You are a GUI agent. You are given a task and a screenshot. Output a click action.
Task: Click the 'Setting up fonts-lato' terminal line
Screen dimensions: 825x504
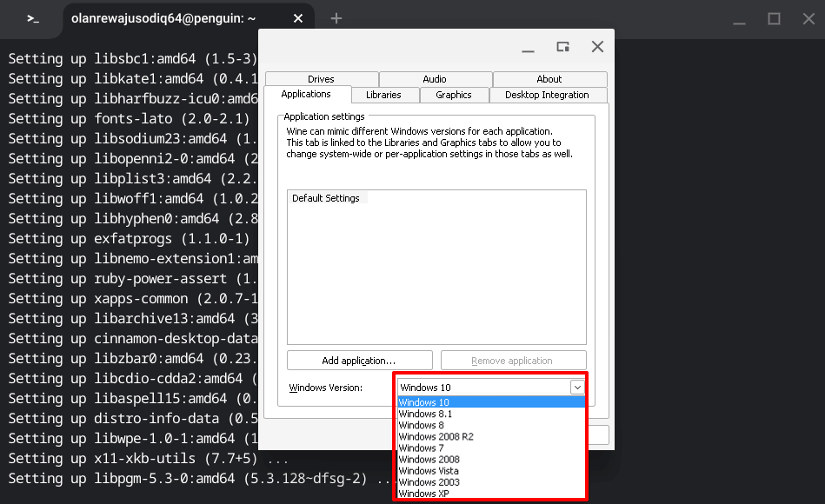[x=129, y=119]
